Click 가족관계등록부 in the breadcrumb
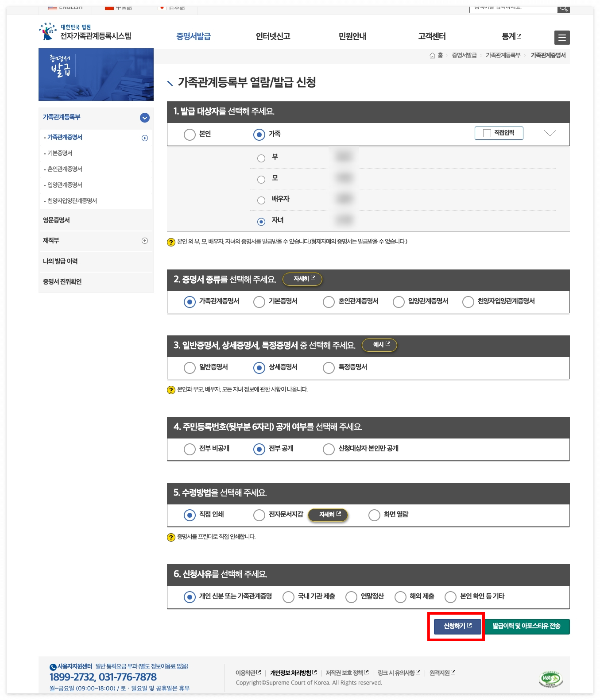This screenshot has height=700, width=600. 503,55
